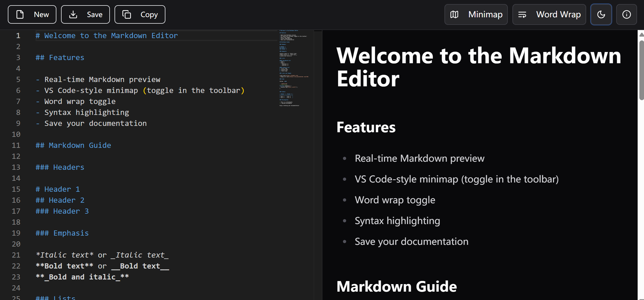Viewport: 644px width, 300px height.
Task: Save the current document
Action: click(85, 14)
